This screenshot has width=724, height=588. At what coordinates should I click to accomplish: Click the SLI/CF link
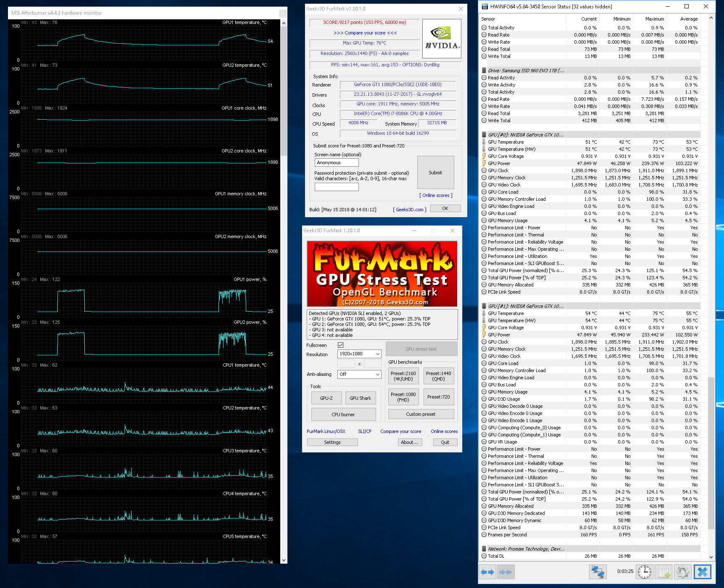click(x=365, y=431)
